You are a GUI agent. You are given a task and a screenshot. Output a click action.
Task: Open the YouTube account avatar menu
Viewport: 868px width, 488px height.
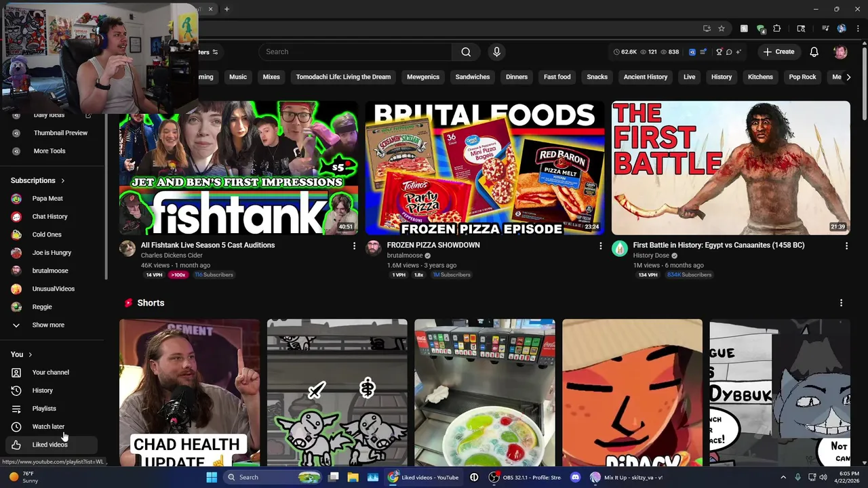[840, 52]
